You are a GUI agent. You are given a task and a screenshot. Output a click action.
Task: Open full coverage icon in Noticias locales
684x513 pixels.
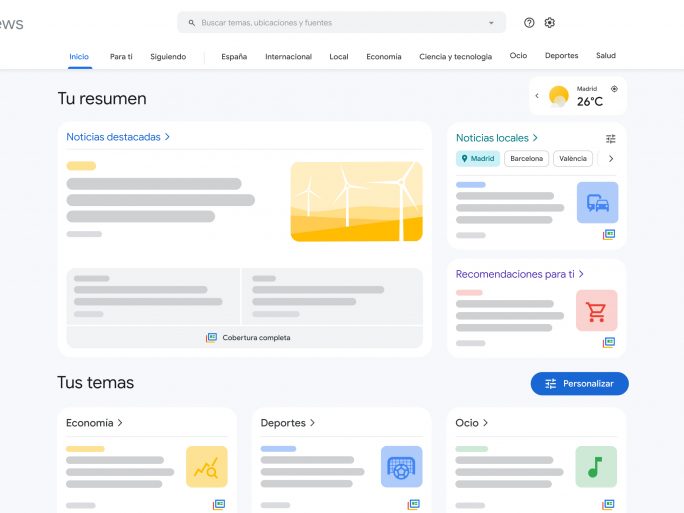tap(609, 235)
